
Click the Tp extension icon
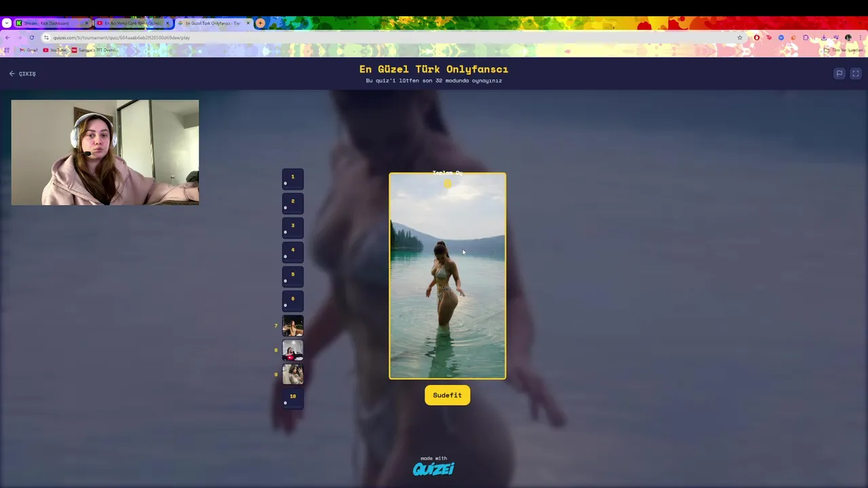click(769, 37)
